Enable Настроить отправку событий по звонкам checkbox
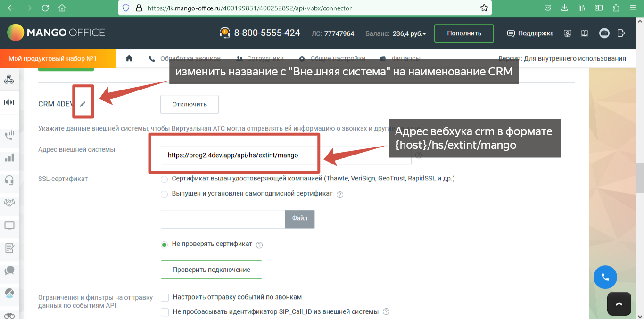 pos(165,297)
